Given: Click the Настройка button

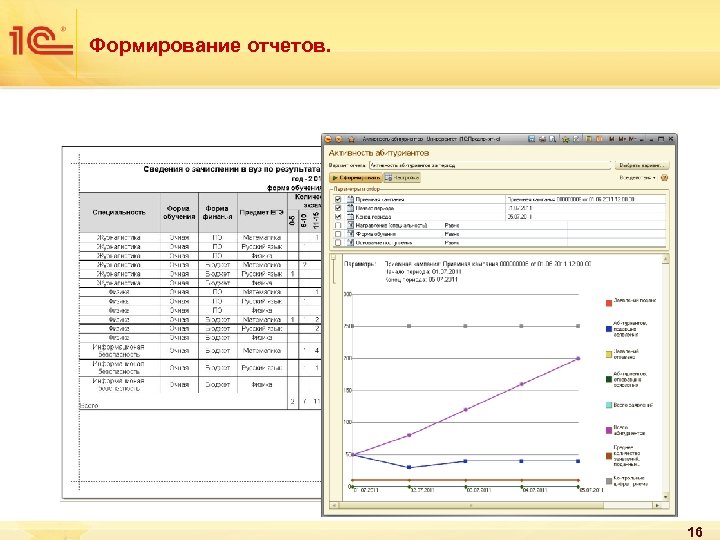Looking at the screenshot, I should (402, 178).
